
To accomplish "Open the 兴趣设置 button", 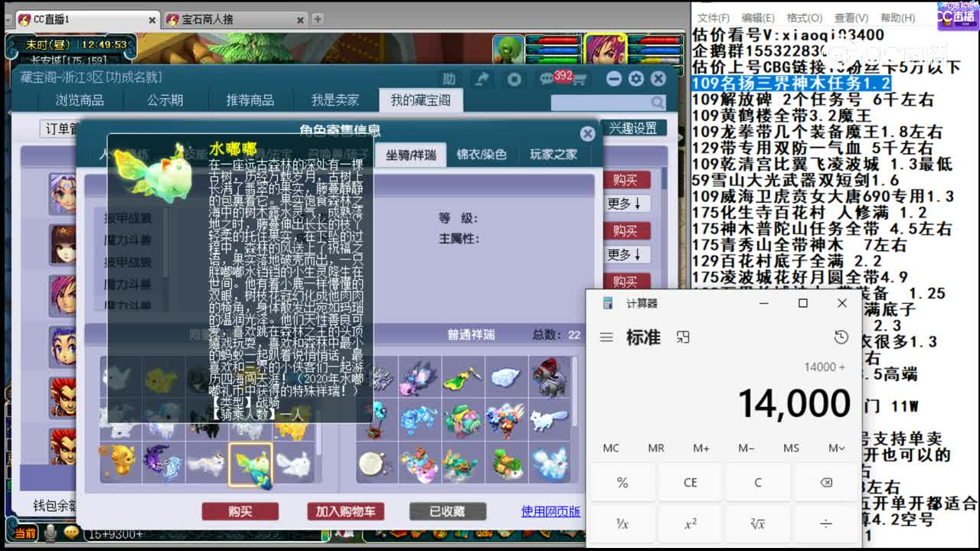I will 633,128.
